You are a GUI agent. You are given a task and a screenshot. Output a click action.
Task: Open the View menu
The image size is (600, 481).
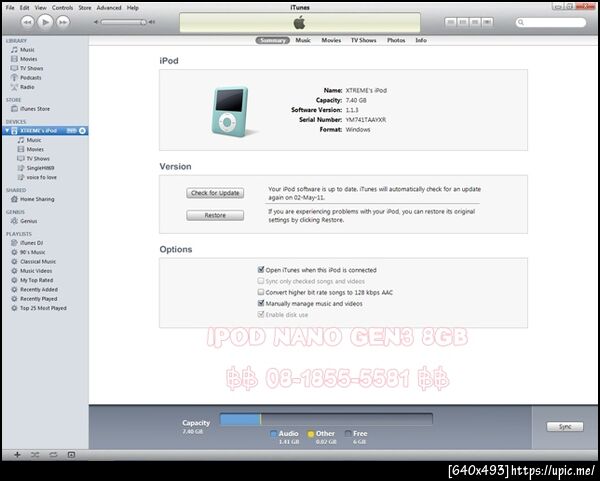click(41, 8)
